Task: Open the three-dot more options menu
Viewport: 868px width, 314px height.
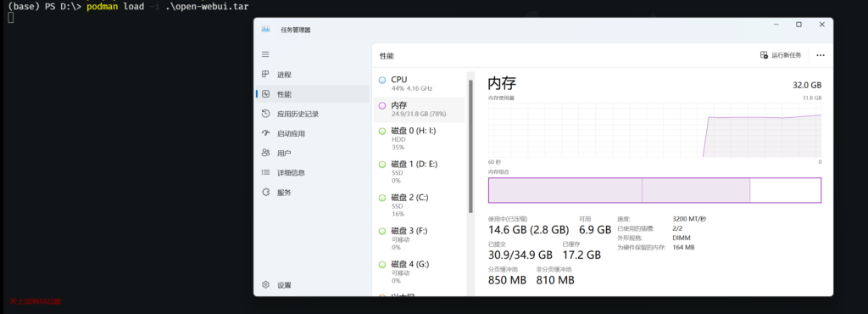Action: click(821, 55)
